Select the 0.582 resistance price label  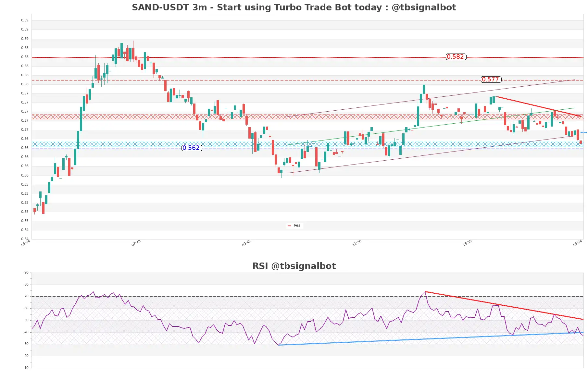(456, 57)
